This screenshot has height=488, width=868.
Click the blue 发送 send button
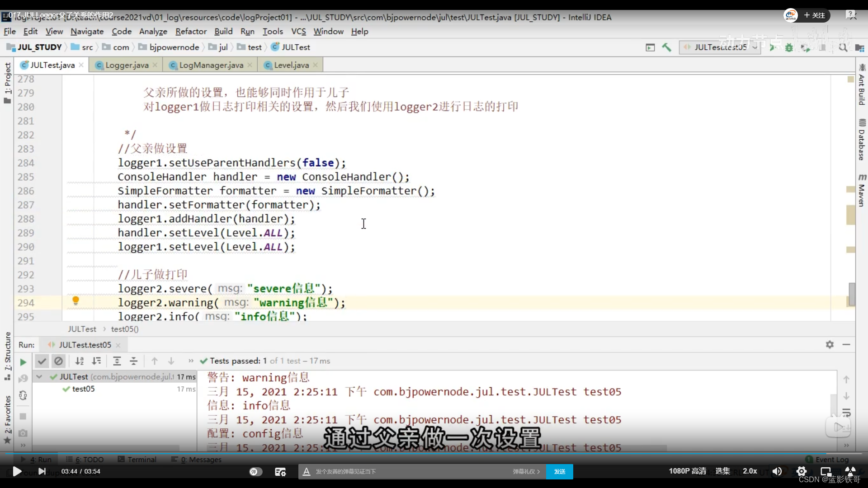coord(560,471)
